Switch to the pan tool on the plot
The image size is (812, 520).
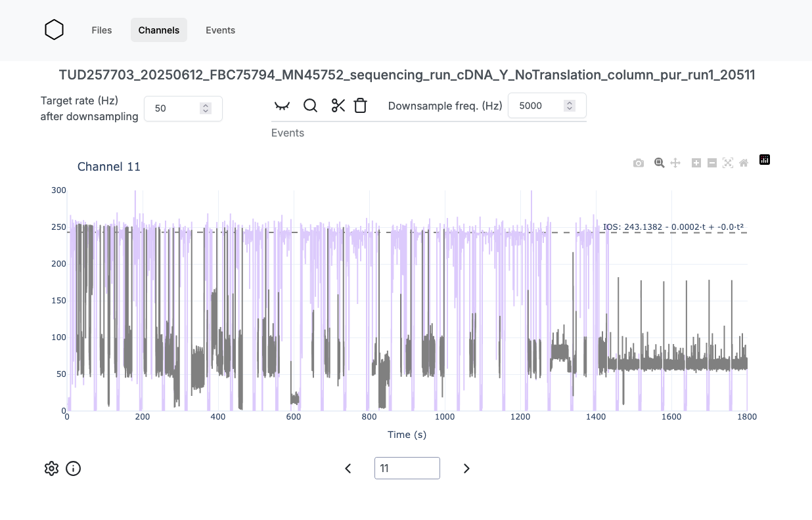click(675, 162)
